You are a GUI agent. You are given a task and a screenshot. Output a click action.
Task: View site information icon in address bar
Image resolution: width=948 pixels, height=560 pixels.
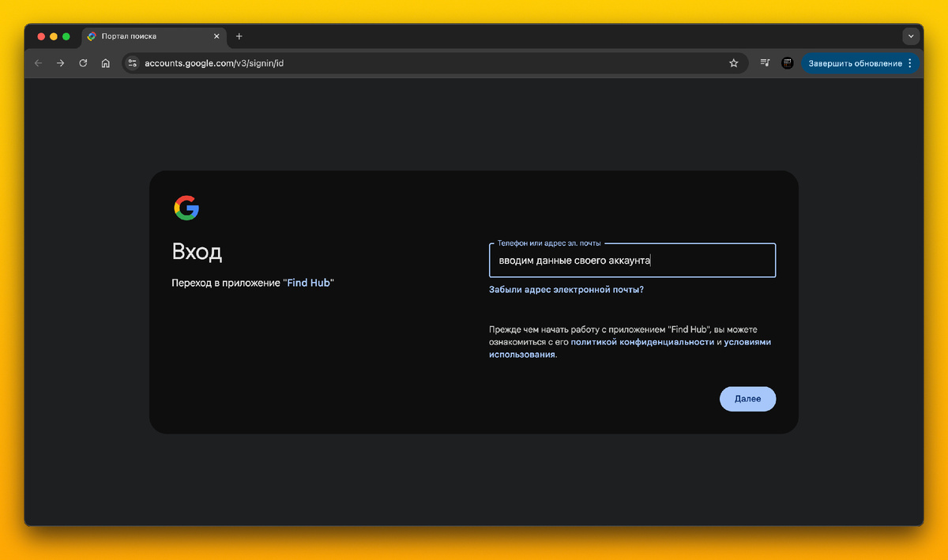(133, 63)
